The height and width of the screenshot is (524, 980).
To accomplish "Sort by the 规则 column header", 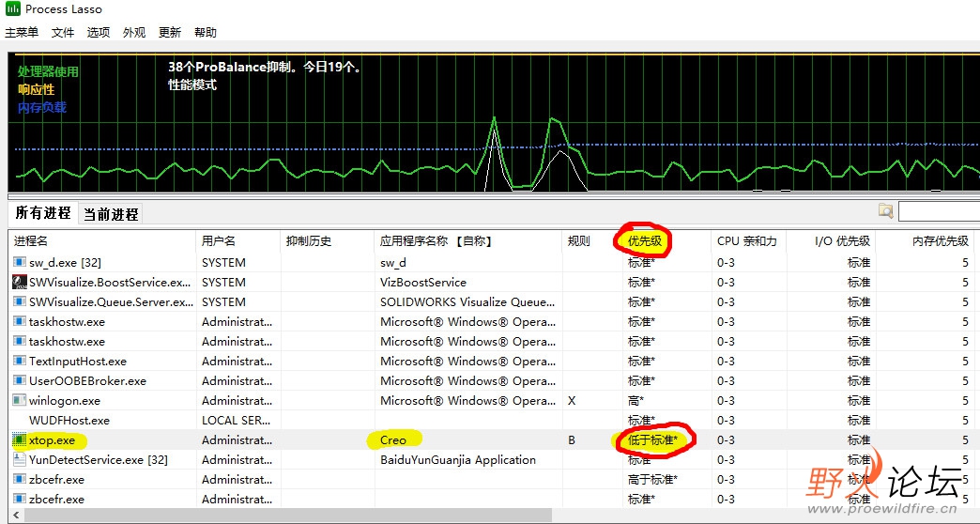I will click(x=592, y=240).
